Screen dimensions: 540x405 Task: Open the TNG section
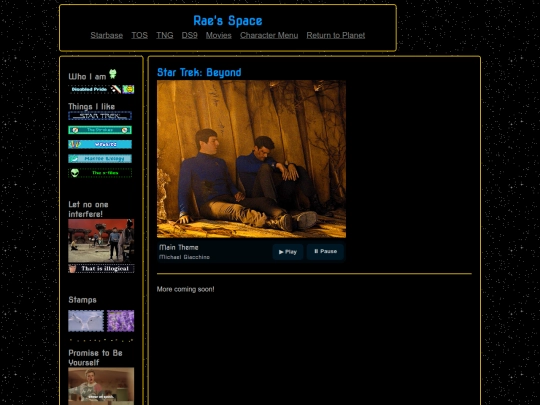(x=165, y=35)
